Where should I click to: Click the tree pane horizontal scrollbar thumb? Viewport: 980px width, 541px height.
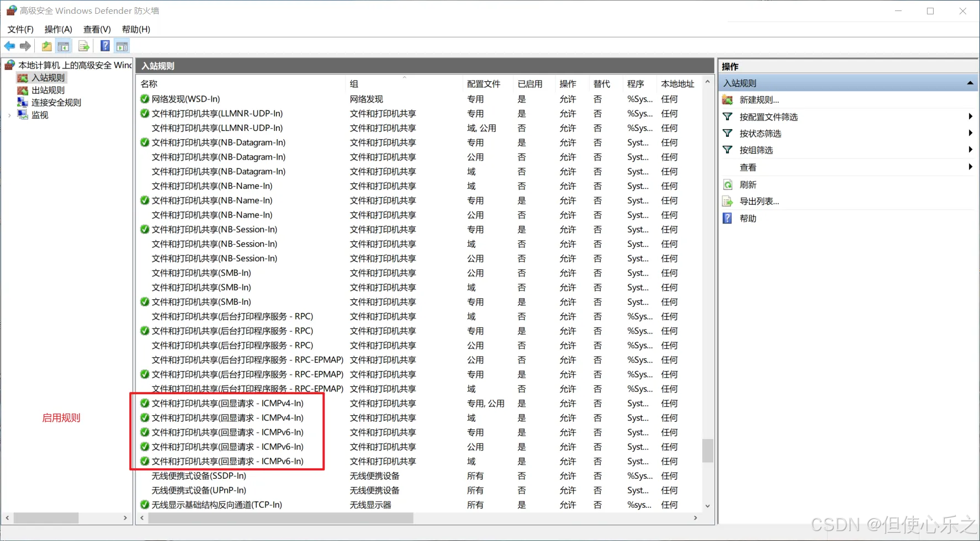pyautogui.click(x=46, y=518)
